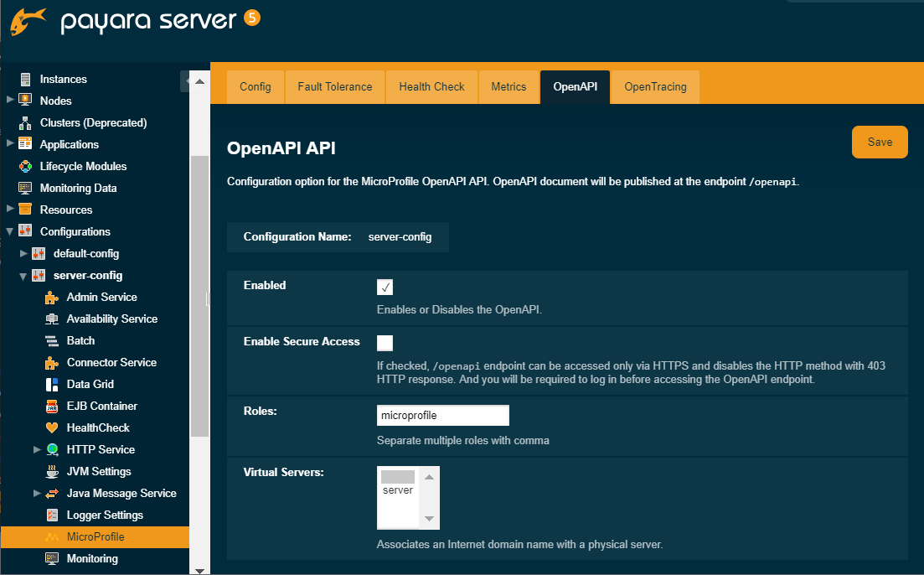
Task: Click the Configurations icon
Action: coord(25,231)
